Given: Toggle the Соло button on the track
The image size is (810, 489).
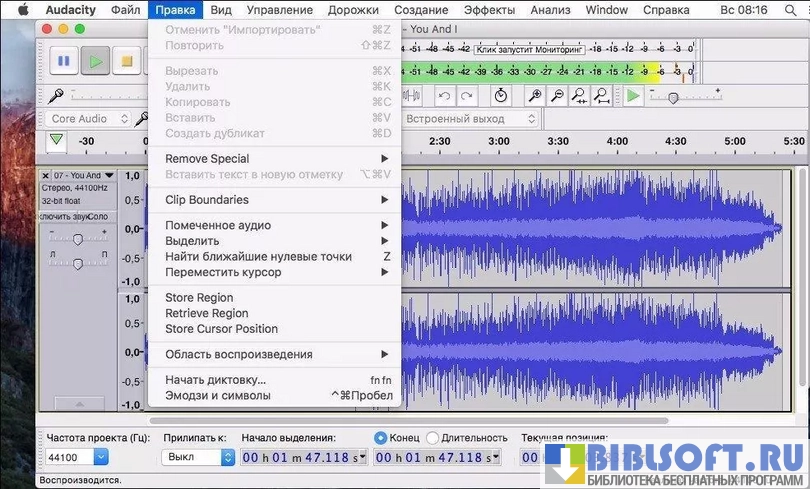Looking at the screenshot, I should 99,217.
